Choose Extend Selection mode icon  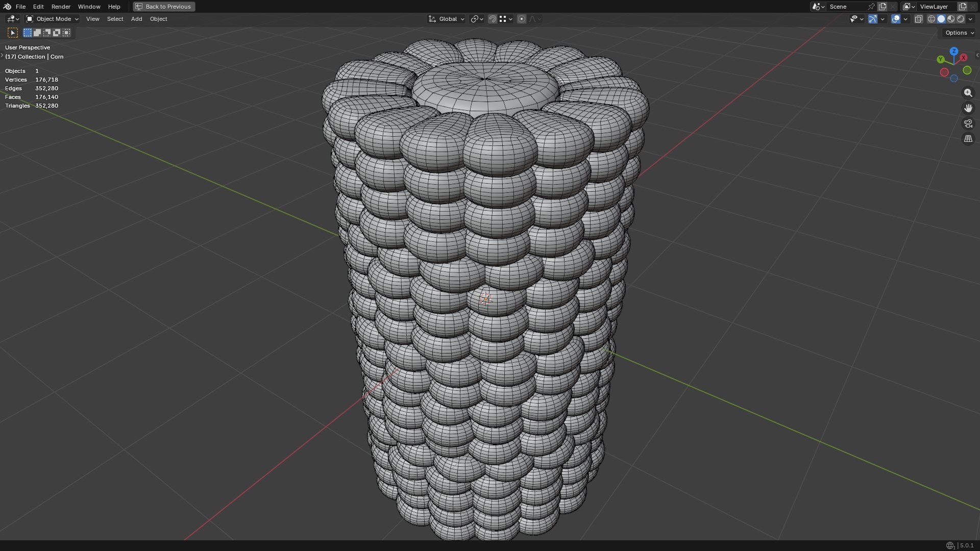37,33
